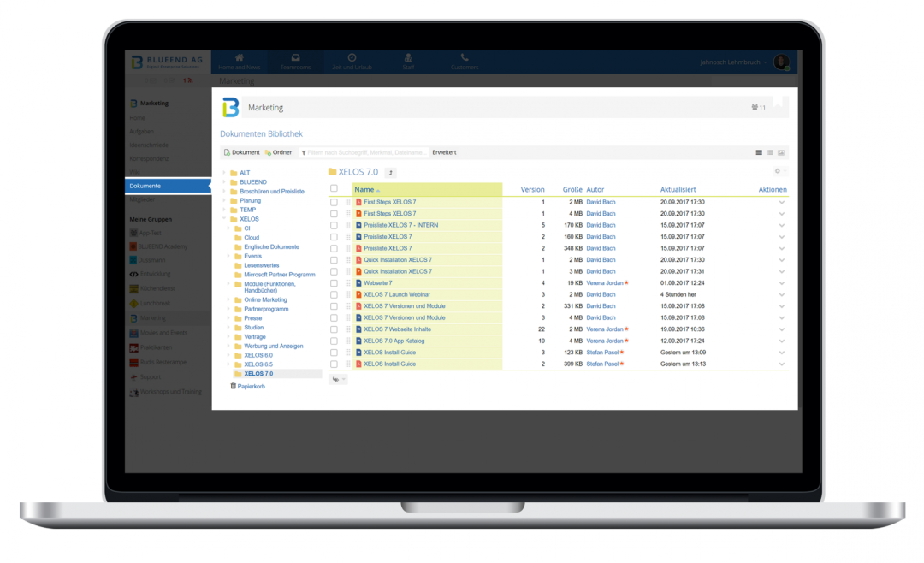The height and width of the screenshot is (563, 924).
Task: Check the 123 KB XELOS Install Guide row
Action: [335, 353]
